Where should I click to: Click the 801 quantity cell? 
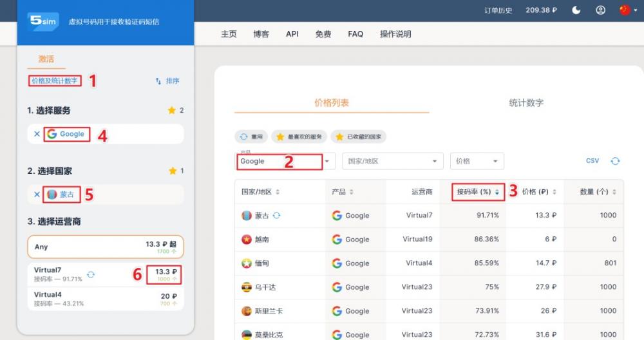tap(611, 263)
